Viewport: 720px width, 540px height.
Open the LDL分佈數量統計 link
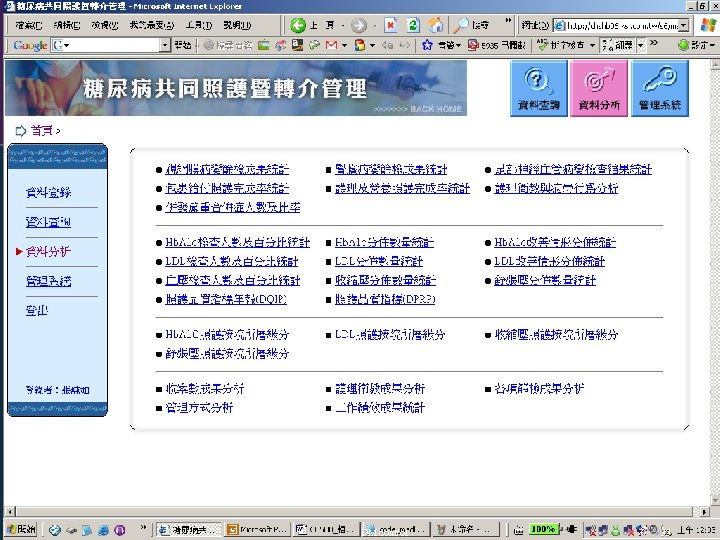click(379, 262)
